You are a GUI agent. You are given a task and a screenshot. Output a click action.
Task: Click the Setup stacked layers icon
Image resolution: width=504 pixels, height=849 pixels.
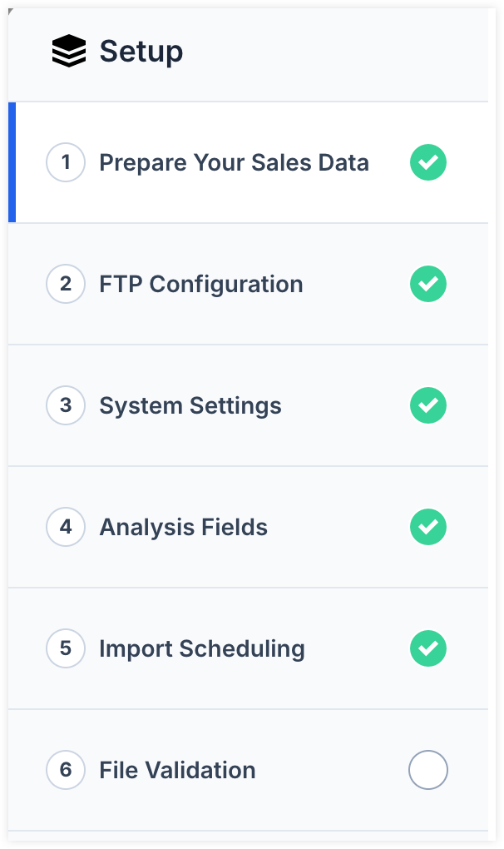[x=68, y=52]
